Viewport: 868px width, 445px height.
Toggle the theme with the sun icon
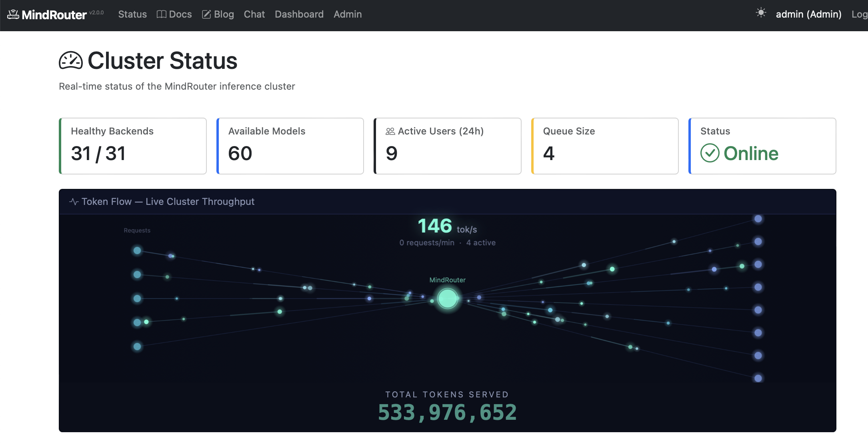(x=760, y=13)
